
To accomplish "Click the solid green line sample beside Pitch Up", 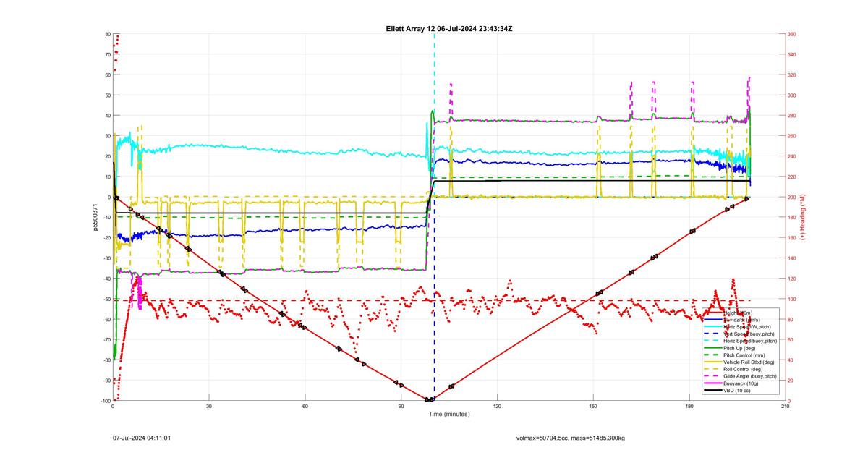I will pos(713,348).
